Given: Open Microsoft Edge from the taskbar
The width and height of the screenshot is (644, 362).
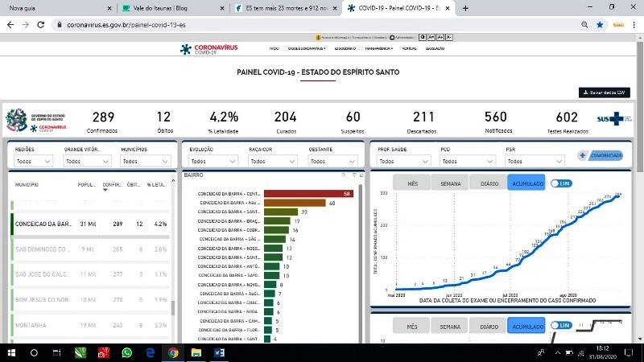Looking at the screenshot, I should (x=151, y=352).
